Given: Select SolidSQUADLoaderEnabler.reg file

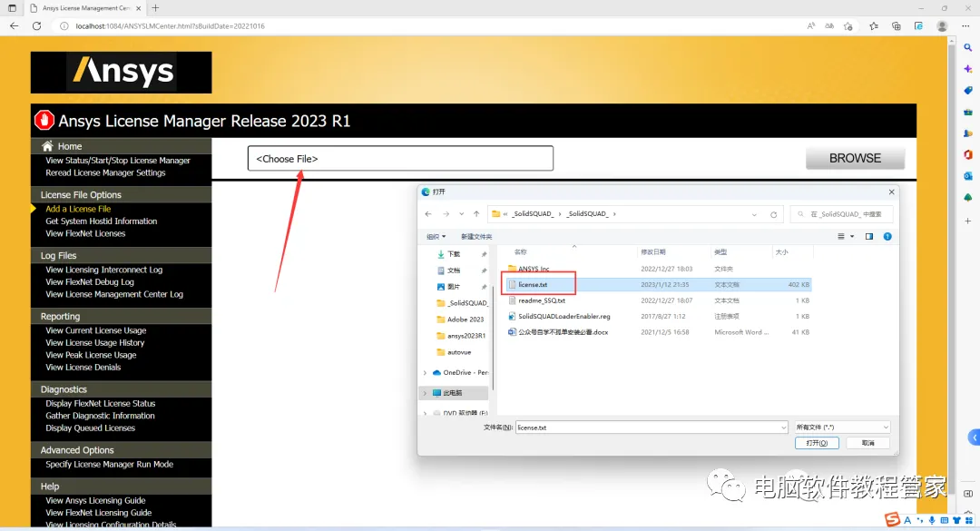Looking at the screenshot, I should point(563,317).
